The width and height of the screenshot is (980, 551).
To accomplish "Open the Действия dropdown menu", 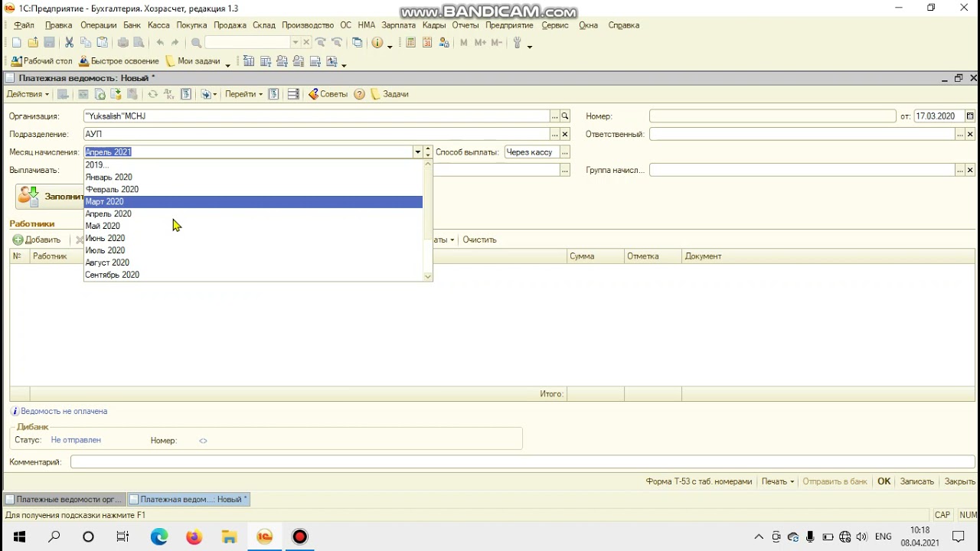I will click(x=28, y=94).
